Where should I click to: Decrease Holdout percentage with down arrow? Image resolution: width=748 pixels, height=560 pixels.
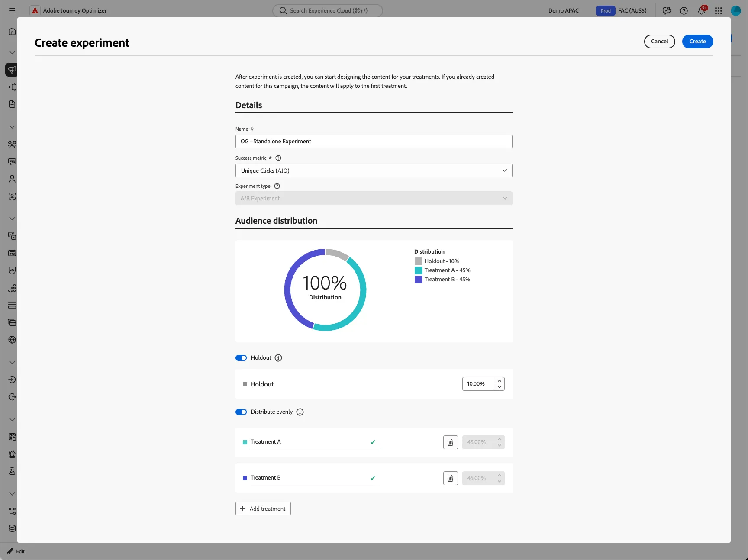click(x=500, y=387)
